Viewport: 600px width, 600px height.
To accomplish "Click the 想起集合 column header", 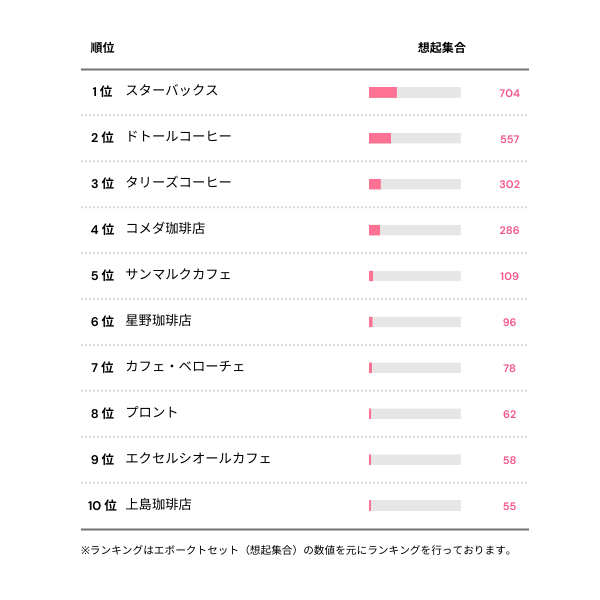I will [x=441, y=48].
